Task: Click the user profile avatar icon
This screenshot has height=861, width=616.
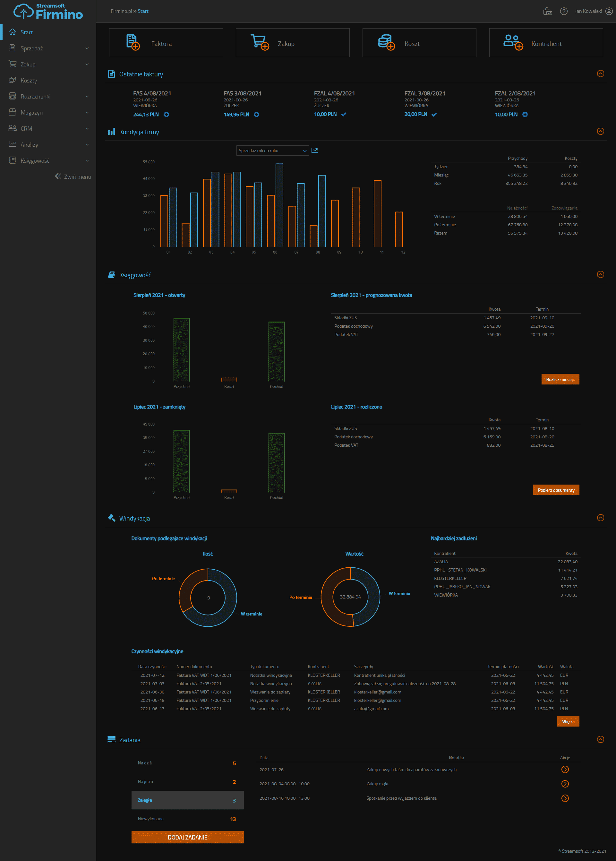Action: coord(609,11)
